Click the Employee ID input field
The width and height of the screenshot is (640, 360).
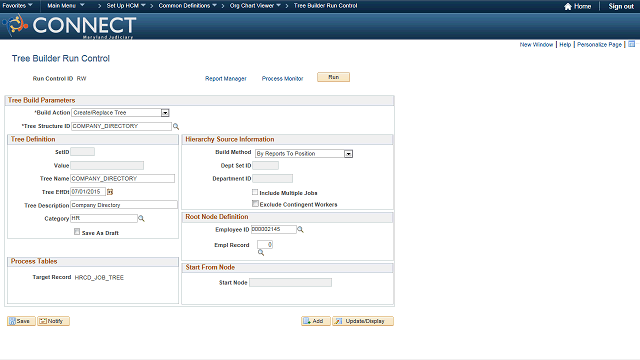(273, 229)
